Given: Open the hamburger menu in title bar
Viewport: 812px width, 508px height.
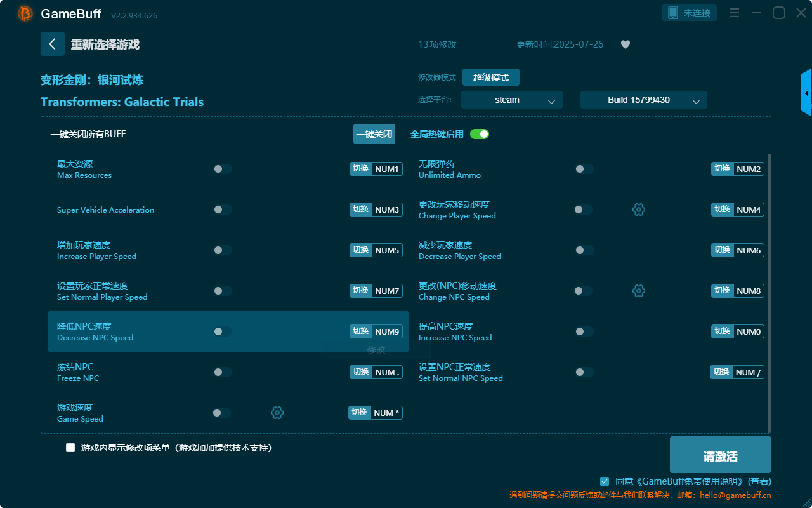Looking at the screenshot, I should pos(734,13).
